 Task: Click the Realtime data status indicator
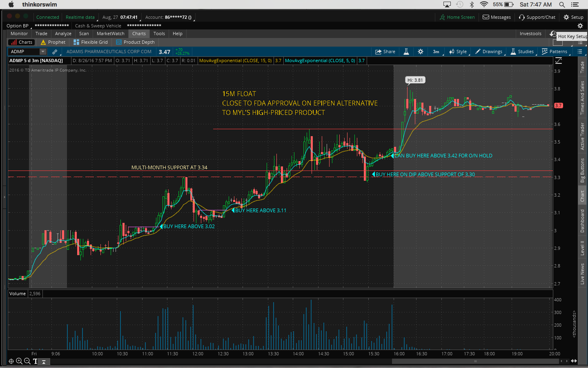[x=81, y=17]
